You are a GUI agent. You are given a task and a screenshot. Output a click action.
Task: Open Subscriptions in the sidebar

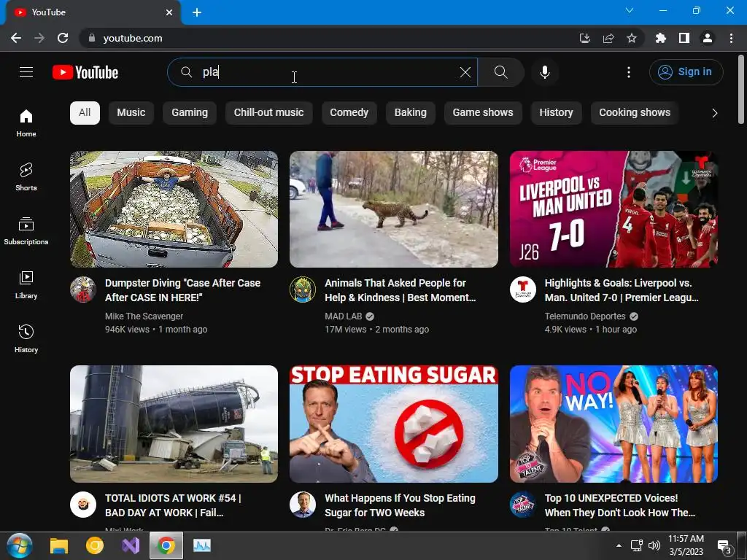(x=26, y=230)
